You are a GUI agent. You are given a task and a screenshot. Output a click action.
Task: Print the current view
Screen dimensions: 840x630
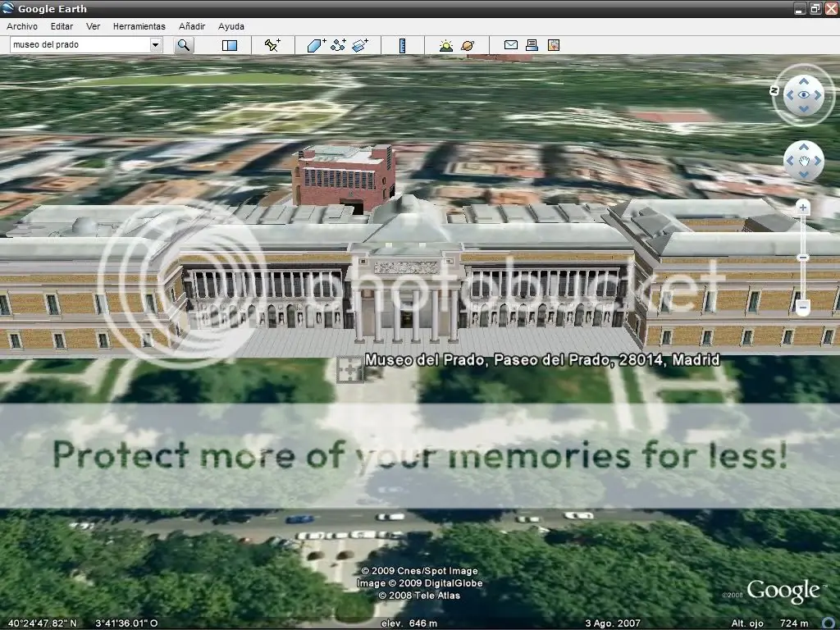[532, 45]
